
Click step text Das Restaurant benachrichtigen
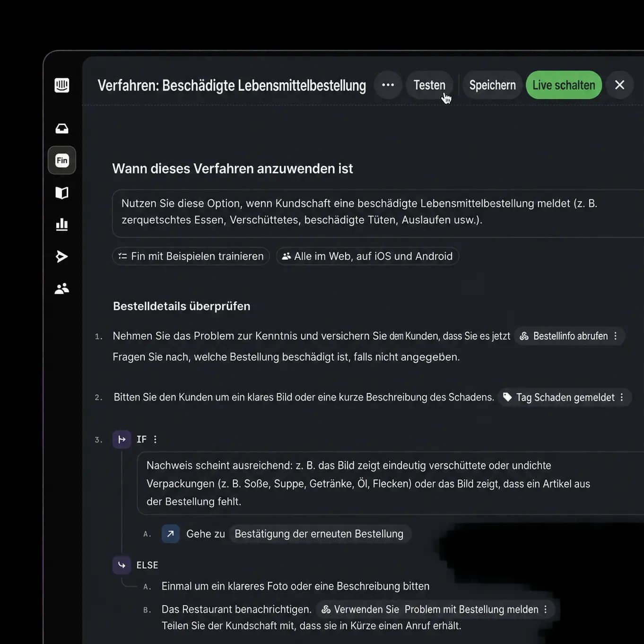[x=236, y=609]
